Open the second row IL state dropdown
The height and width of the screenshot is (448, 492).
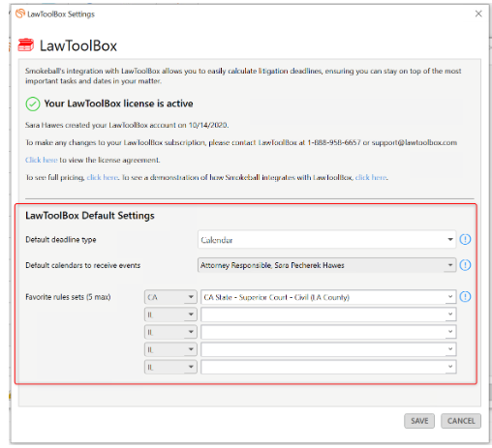coord(170,314)
